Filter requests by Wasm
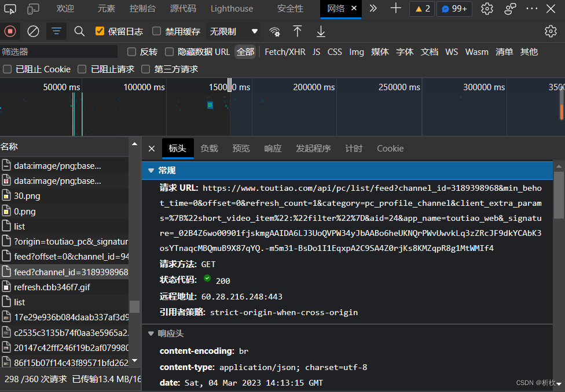Screen dimensions: 565x392 click(x=477, y=52)
